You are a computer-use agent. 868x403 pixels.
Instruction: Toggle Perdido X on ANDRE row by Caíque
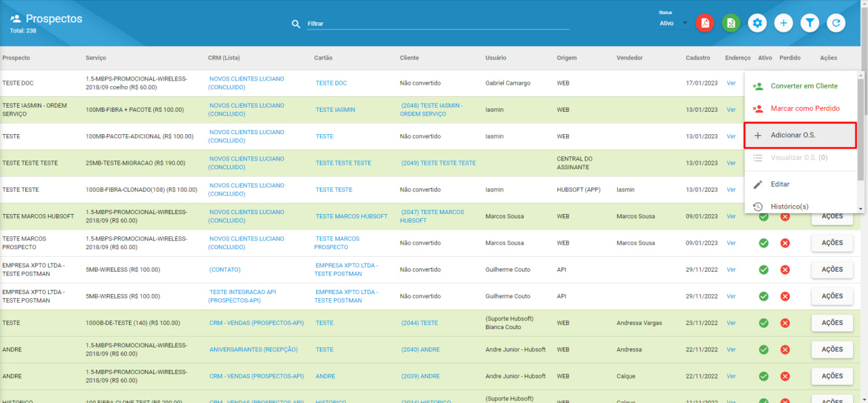(x=785, y=376)
